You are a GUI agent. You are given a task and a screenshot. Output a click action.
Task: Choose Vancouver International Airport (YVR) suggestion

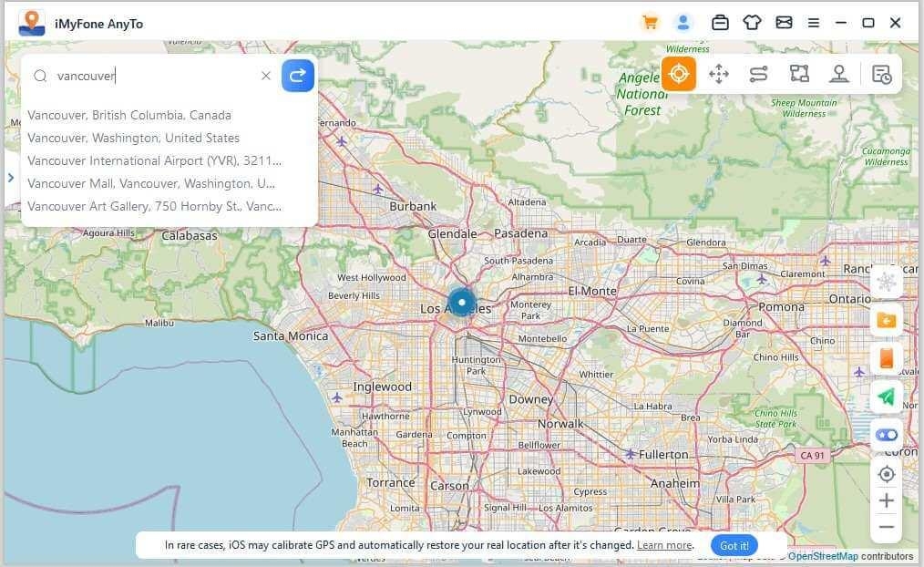pos(154,160)
